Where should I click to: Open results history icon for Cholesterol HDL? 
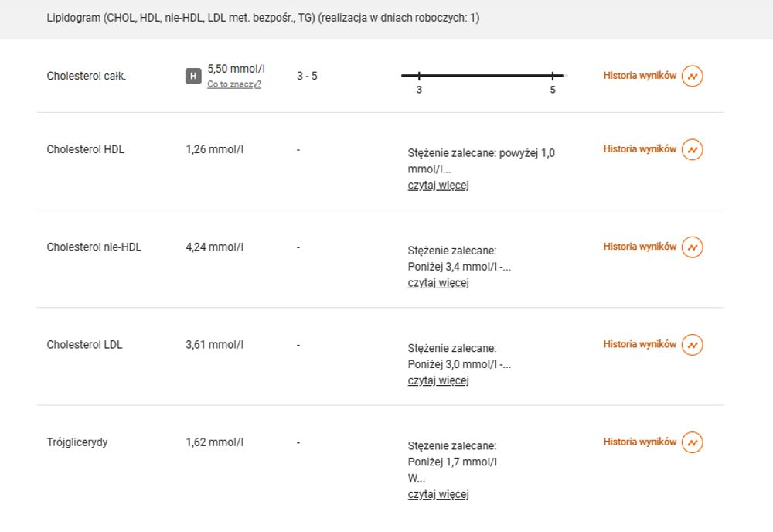[x=692, y=149]
